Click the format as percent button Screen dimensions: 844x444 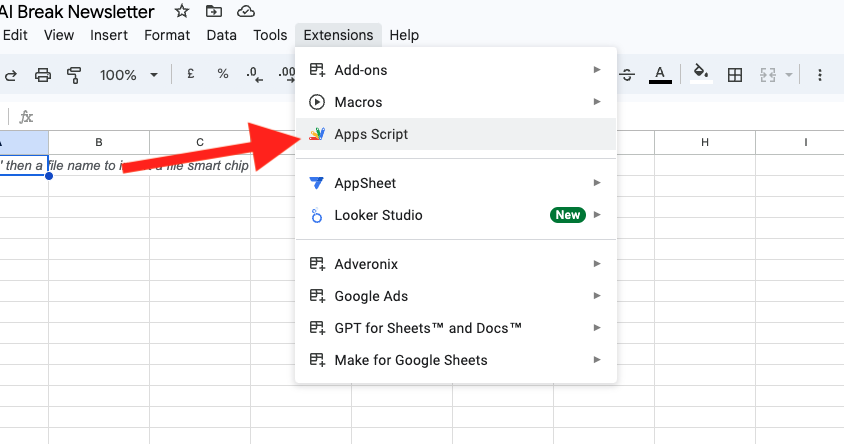point(223,74)
